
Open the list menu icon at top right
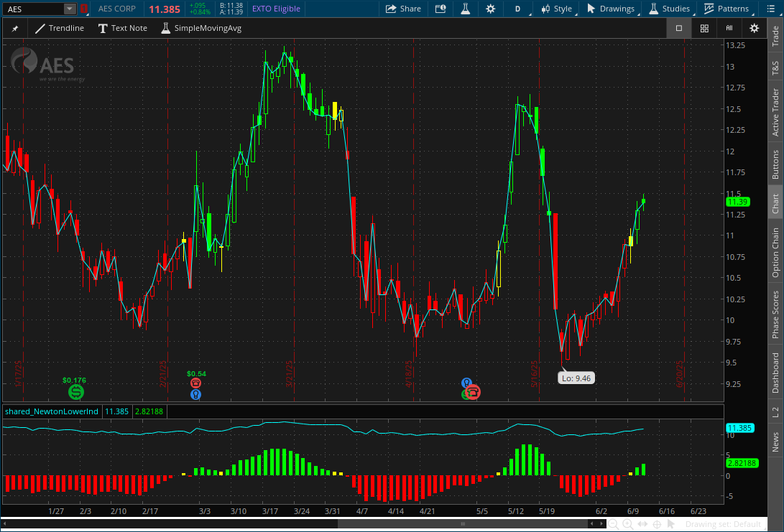coord(770,9)
